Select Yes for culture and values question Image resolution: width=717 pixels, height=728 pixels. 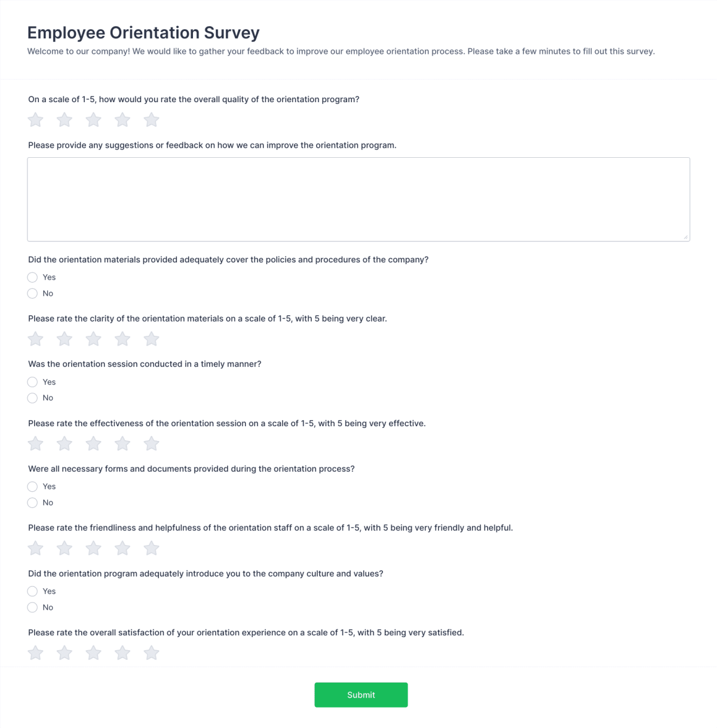coord(32,591)
